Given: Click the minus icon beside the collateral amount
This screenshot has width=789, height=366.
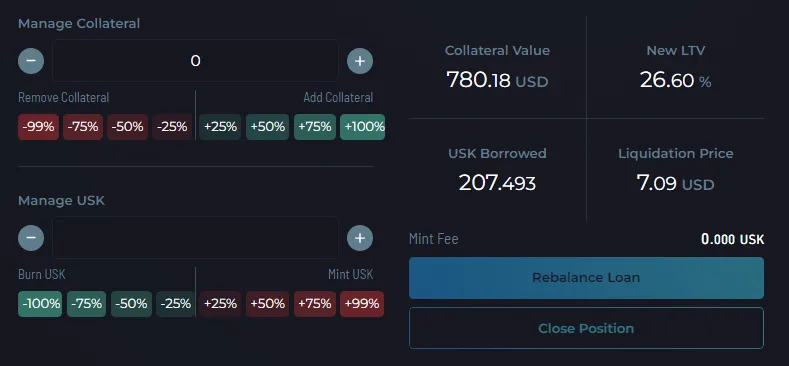Looking at the screenshot, I should pos(31,61).
